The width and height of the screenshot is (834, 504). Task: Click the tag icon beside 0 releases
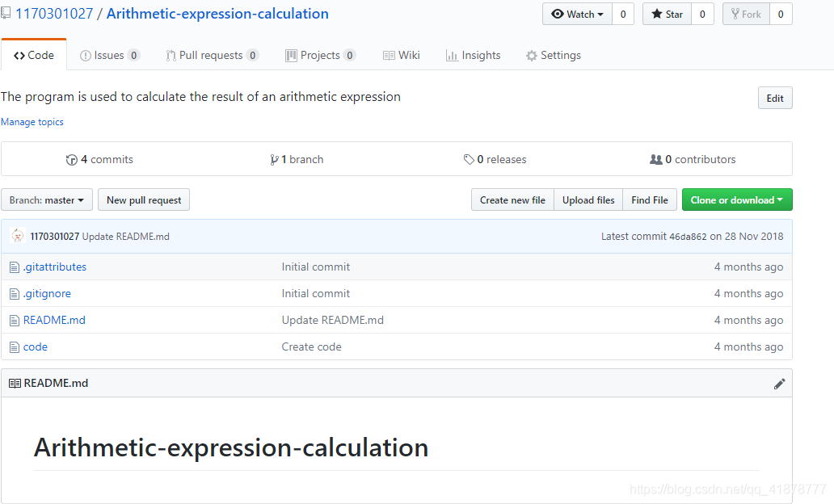469,159
